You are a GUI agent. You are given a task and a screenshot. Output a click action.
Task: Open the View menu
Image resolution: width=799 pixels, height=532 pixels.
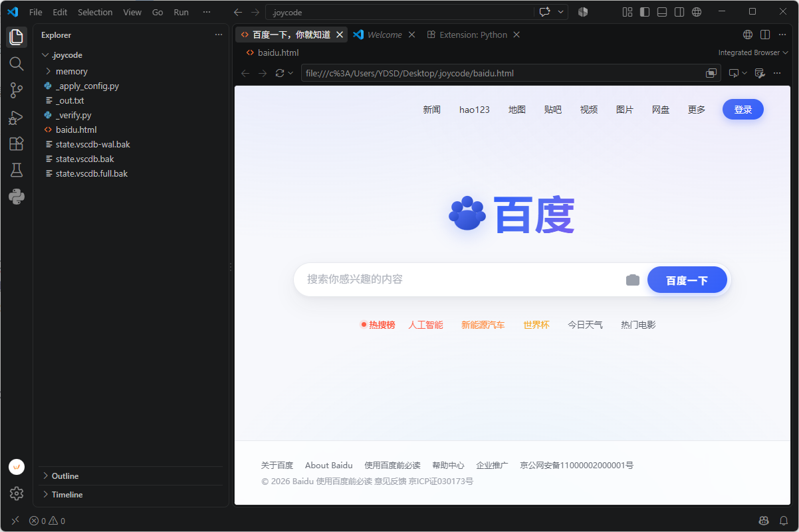(132, 12)
